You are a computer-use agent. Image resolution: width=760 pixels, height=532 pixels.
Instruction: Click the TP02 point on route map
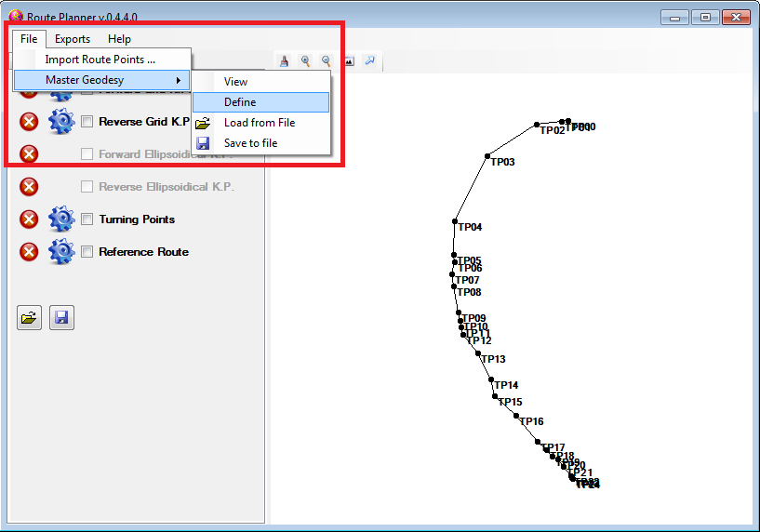tap(537, 125)
